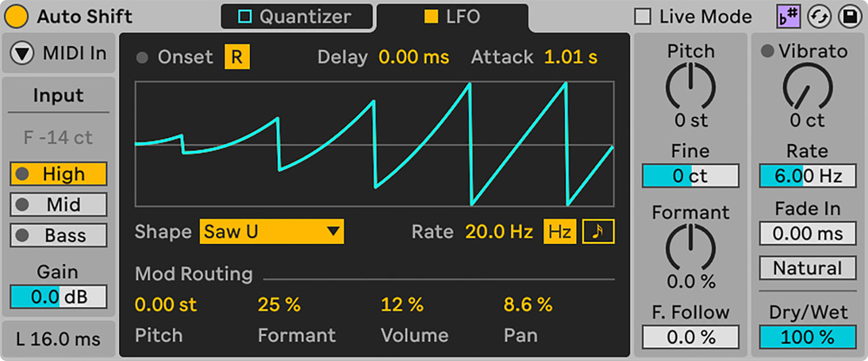Select the Bass input range
The width and height of the screenshot is (868, 361).
tap(59, 235)
